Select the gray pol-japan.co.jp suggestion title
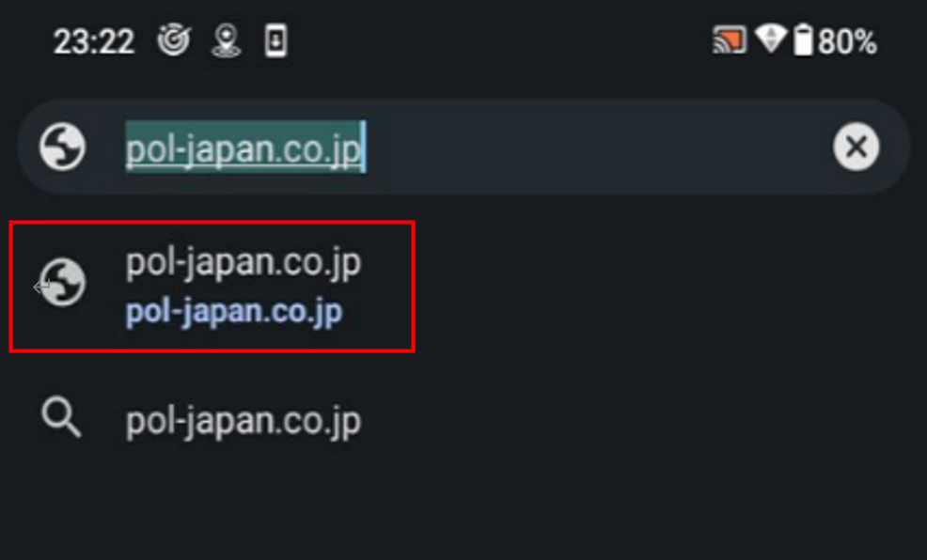The image size is (927, 560). click(x=243, y=263)
